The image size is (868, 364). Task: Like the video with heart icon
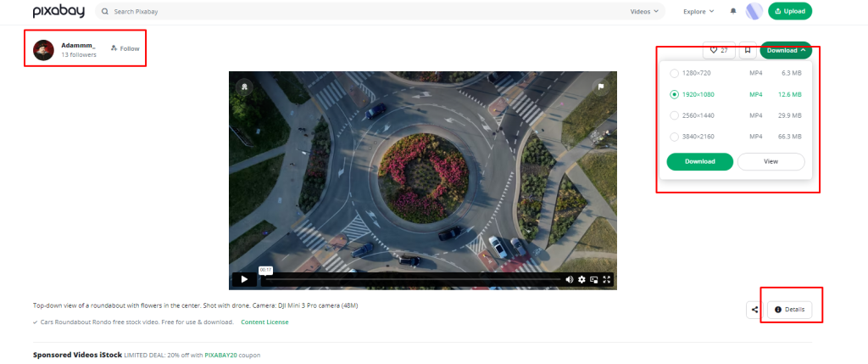click(719, 50)
